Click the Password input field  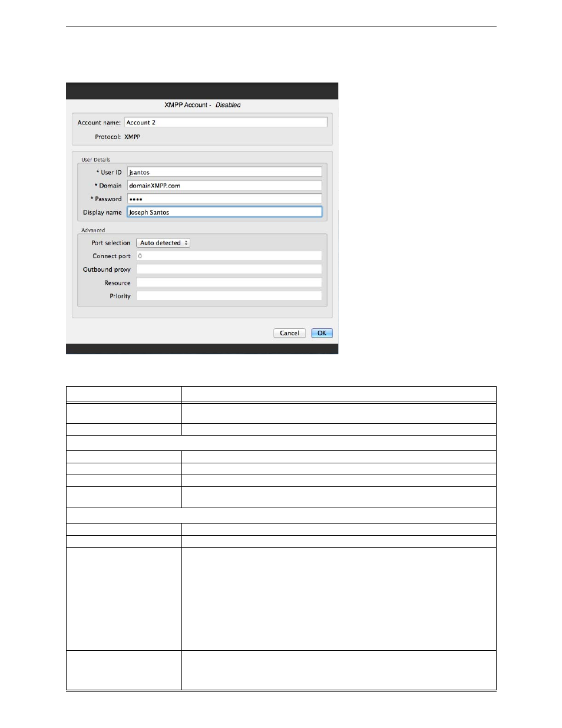[x=224, y=199]
